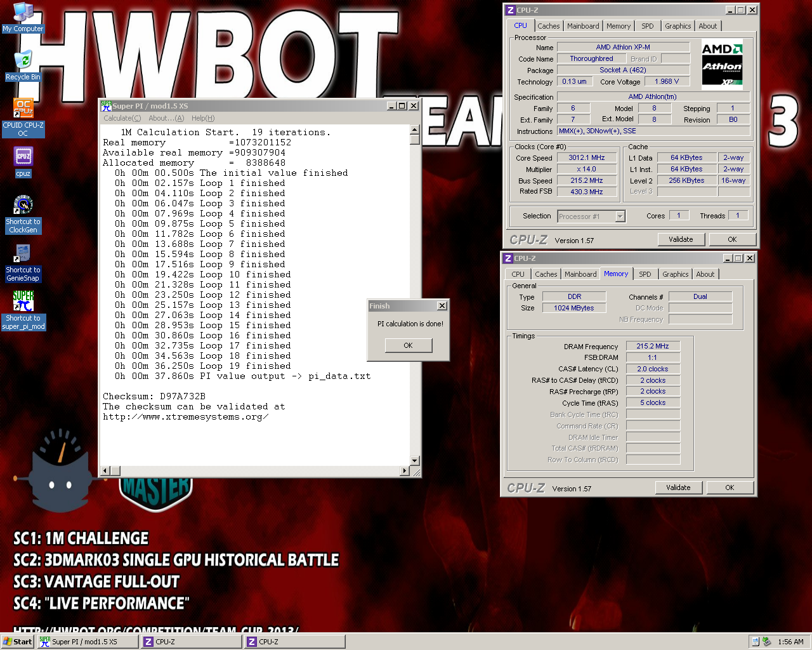Click Cycle Time value 5 clocks
The height and width of the screenshot is (650, 812).
pyautogui.click(x=653, y=402)
